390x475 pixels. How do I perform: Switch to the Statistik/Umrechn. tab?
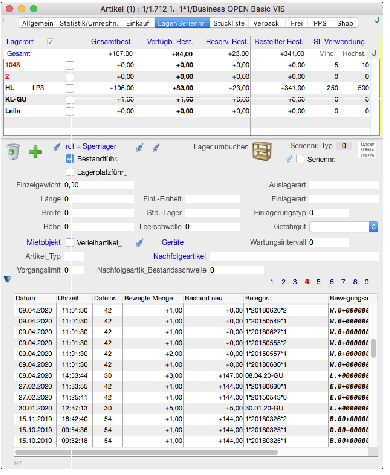click(x=89, y=23)
